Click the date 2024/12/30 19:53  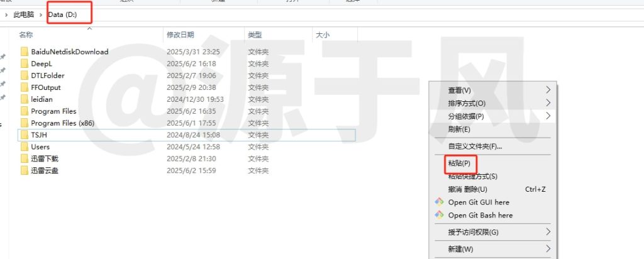195,99
